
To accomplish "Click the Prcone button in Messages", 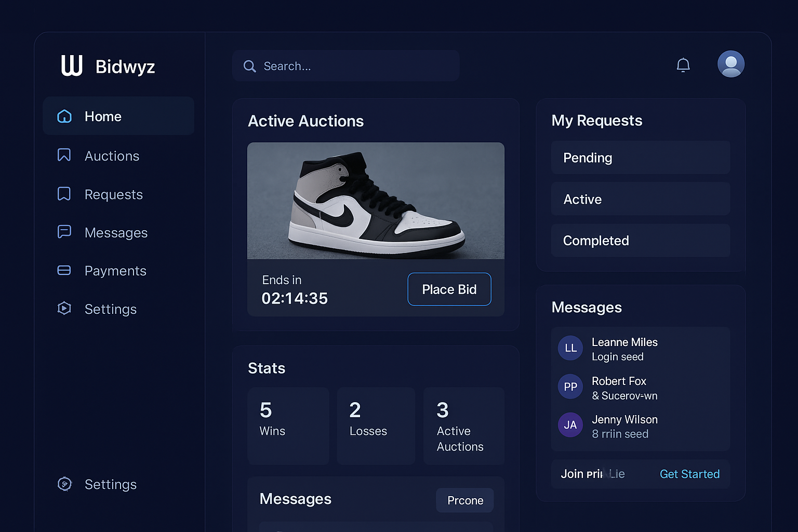I will click(465, 500).
